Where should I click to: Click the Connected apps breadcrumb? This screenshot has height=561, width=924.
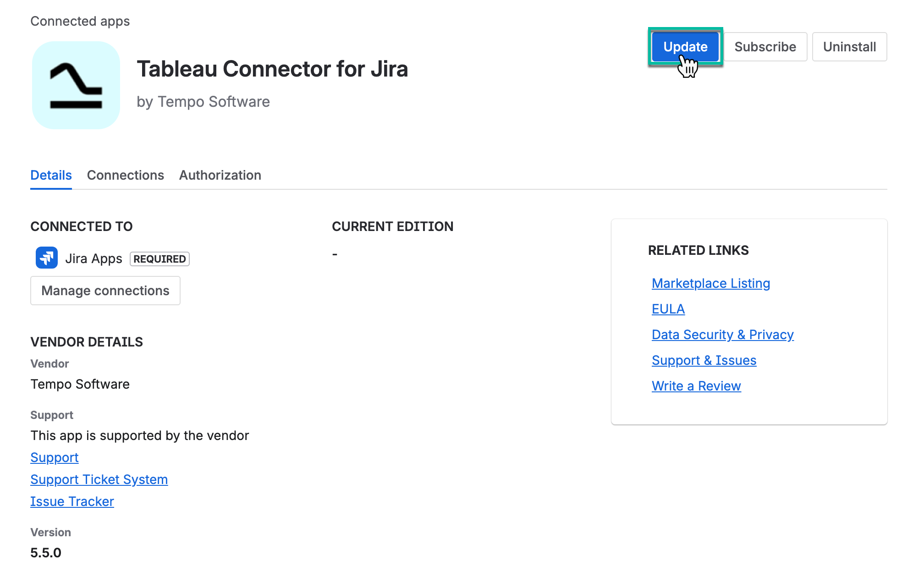80,21
